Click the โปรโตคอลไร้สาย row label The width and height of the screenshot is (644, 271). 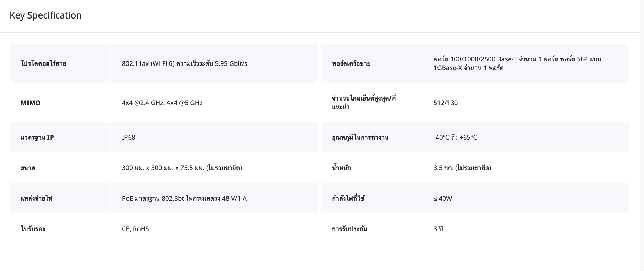(x=43, y=63)
